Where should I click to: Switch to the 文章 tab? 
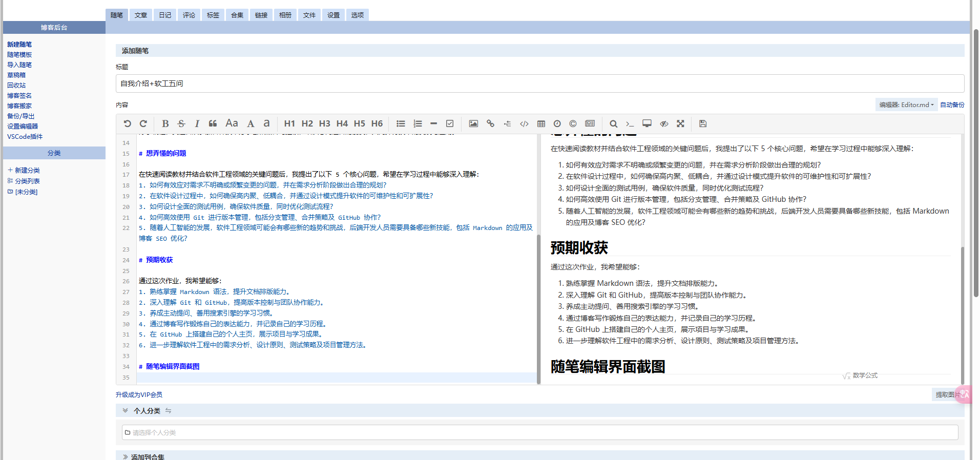click(141, 15)
